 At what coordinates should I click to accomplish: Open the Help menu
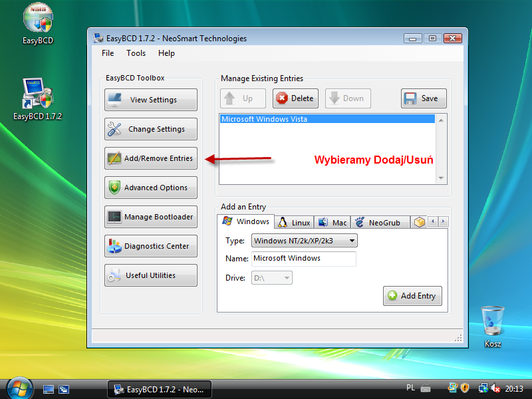coord(167,53)
